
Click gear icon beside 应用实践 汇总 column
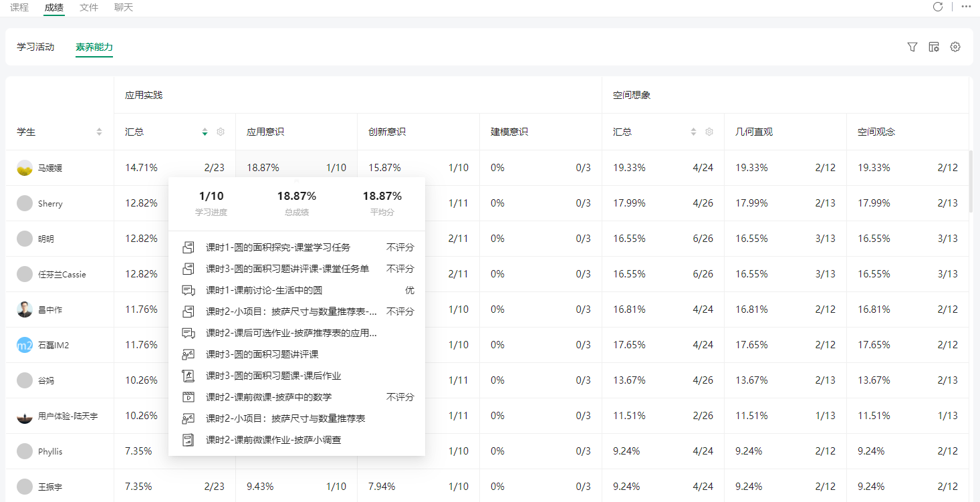[221, 132]
